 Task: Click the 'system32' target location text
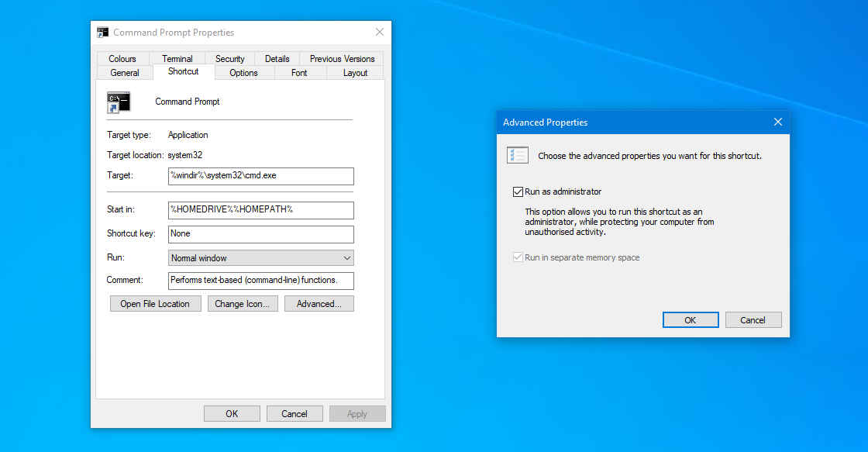(x=185, y=155)
